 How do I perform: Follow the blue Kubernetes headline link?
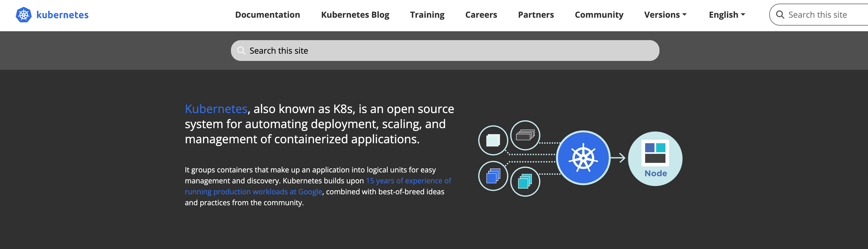(216, 109)
